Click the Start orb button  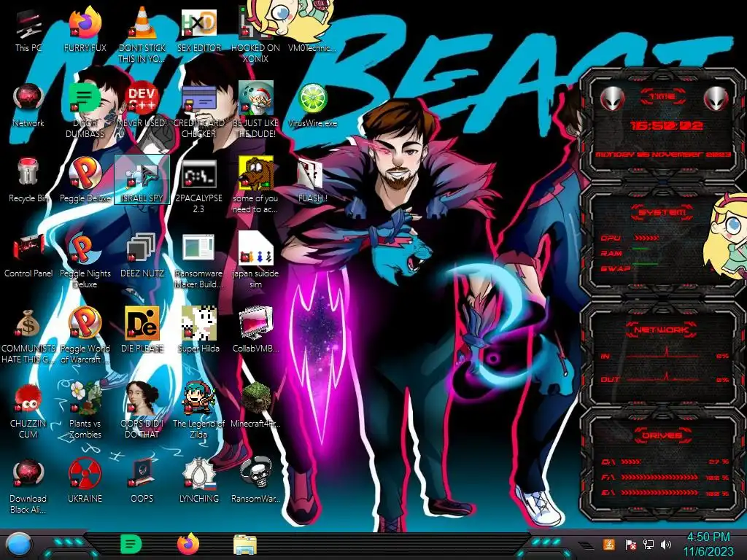click(18, 545)
